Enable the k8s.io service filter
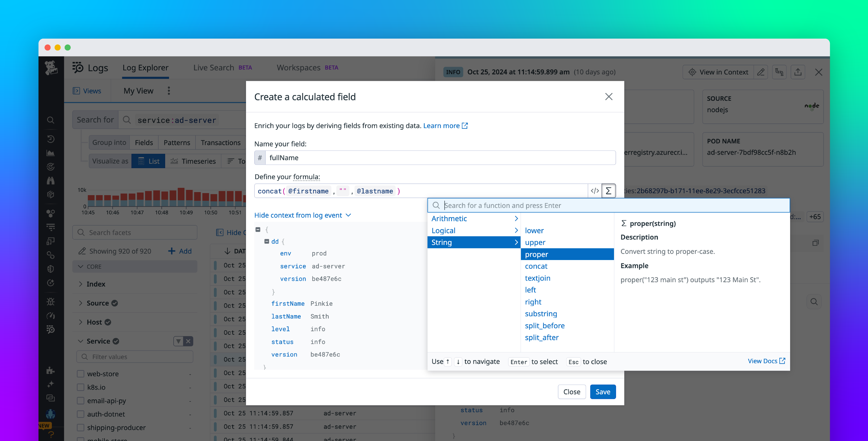Screen dimensions: 868x441 point(81,387)
